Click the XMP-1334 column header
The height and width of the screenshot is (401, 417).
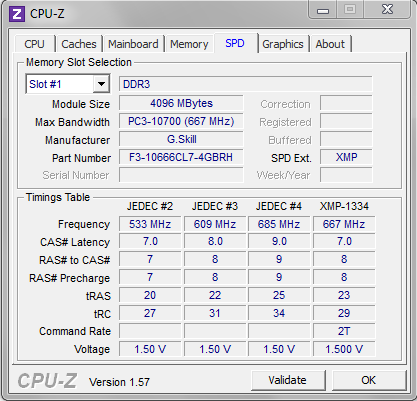point(344,206)
